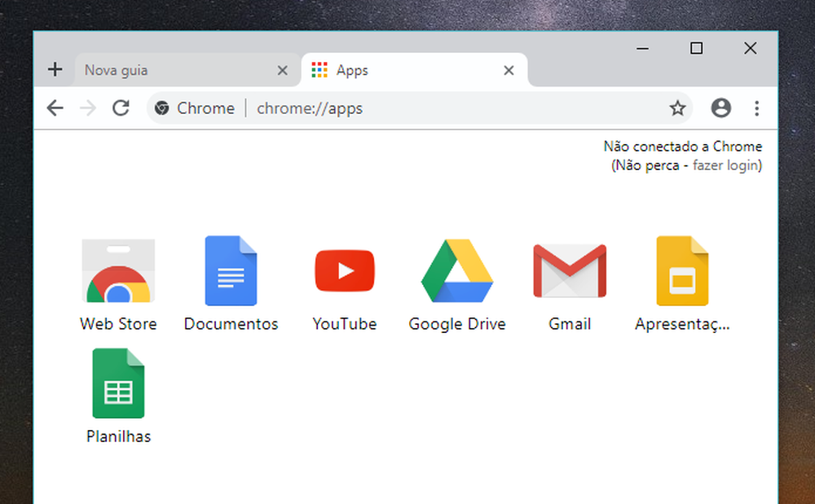
Task: Add a new tab with the plus button
Action: coord(55,69)
